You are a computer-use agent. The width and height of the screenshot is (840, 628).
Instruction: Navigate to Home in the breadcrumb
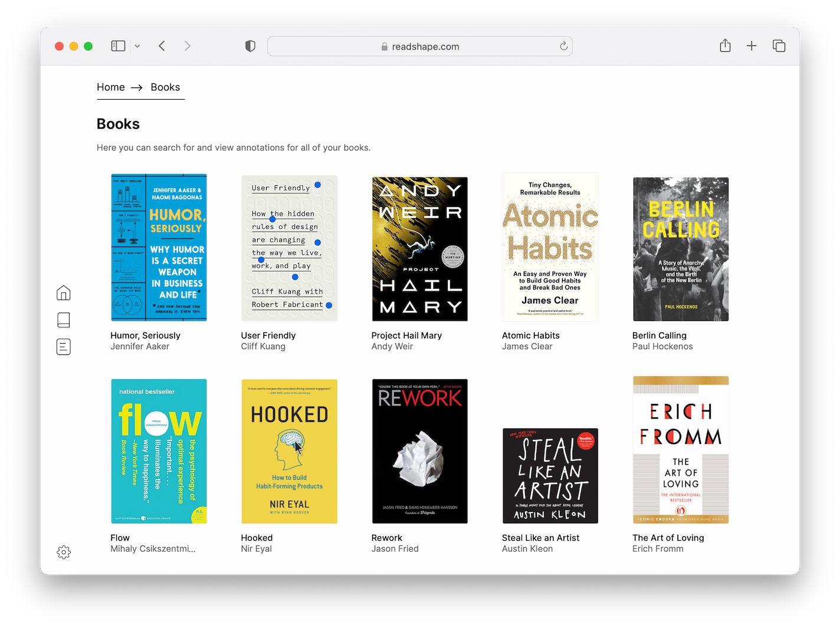pyautogui.click(x=111, y=87)
